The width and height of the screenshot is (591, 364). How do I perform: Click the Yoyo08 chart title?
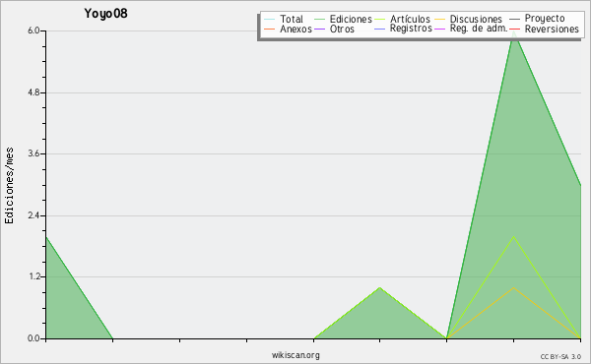tap(106, 14)
